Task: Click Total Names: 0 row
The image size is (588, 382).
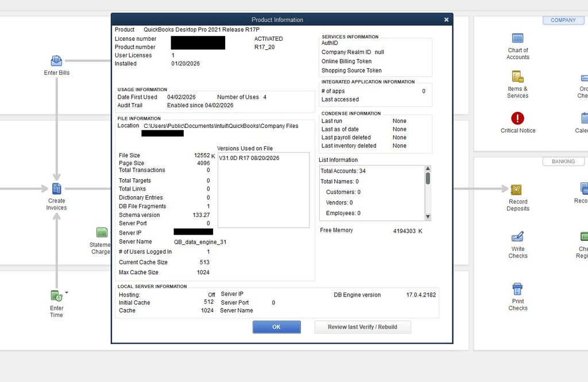Action: pyautogui.click(x=339, y=181)
